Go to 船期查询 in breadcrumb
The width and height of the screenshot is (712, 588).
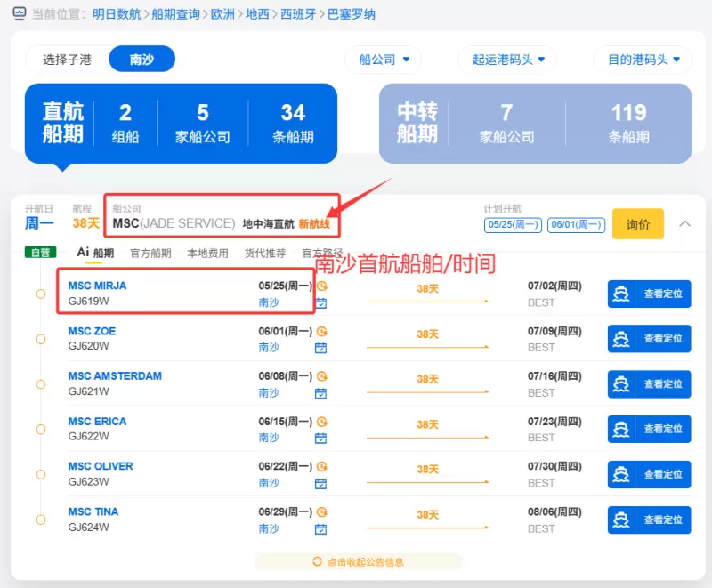[175, 14]
